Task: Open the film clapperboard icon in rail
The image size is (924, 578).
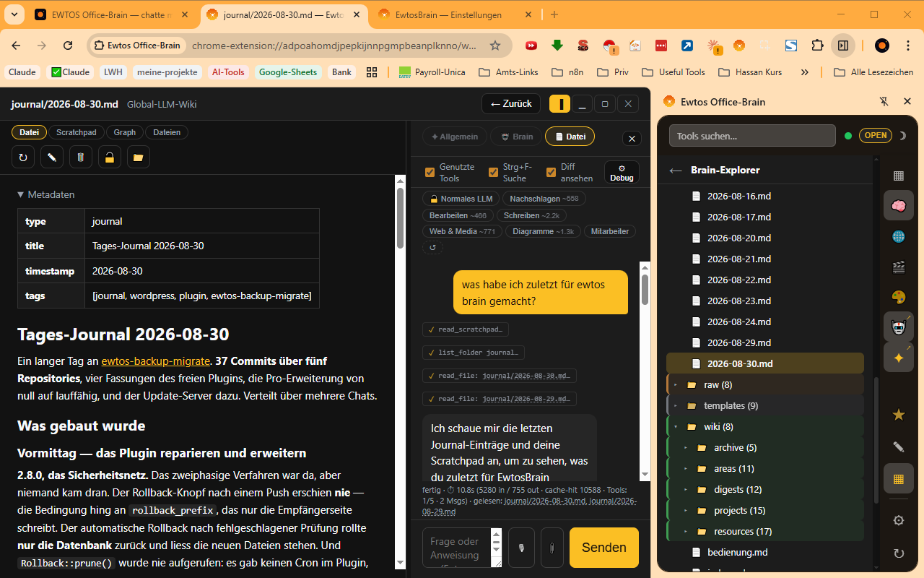Action: [x=899, y=267]
